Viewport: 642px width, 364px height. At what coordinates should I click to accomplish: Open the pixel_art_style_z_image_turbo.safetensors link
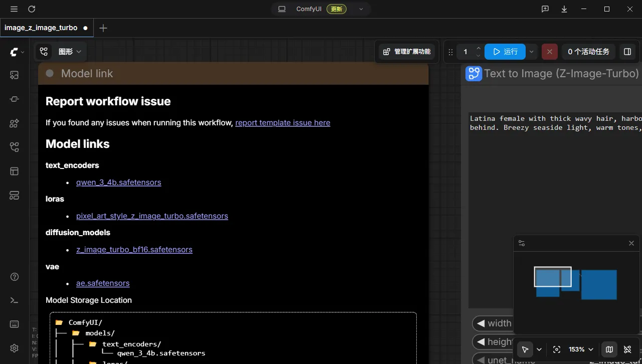152,216
